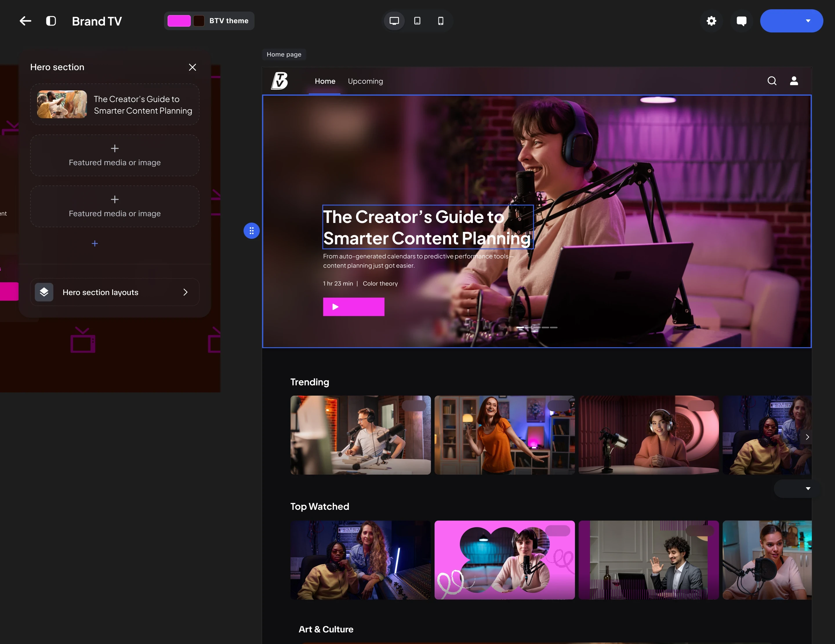Expand the blue button dropdown arrow

click(x=808, y=21)
